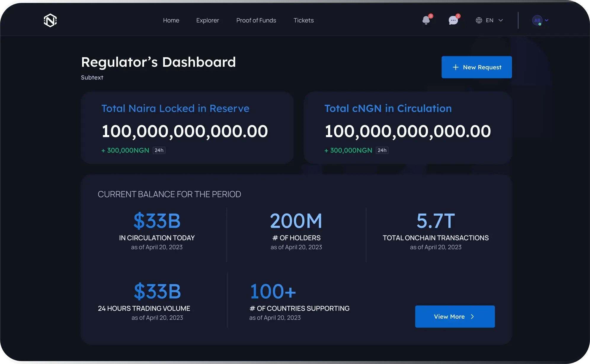
Task: Open the notifications bell
Action: click(x=426, y=20)
